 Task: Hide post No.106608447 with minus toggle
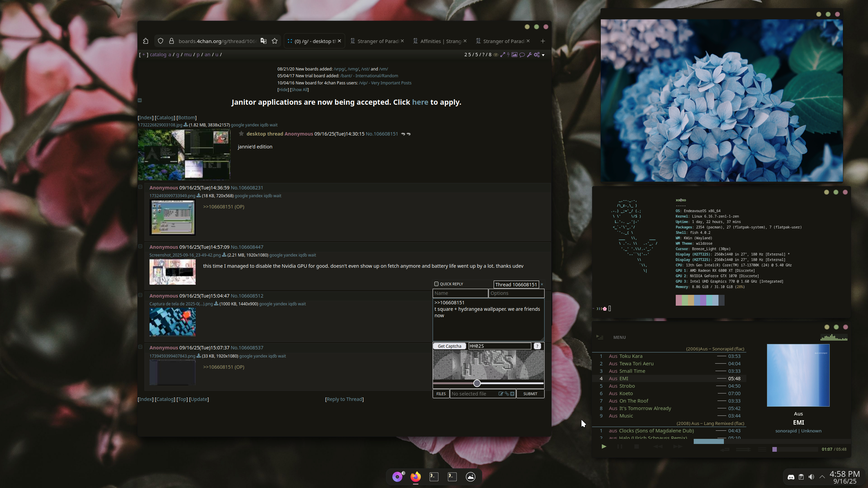click(140, 246)
